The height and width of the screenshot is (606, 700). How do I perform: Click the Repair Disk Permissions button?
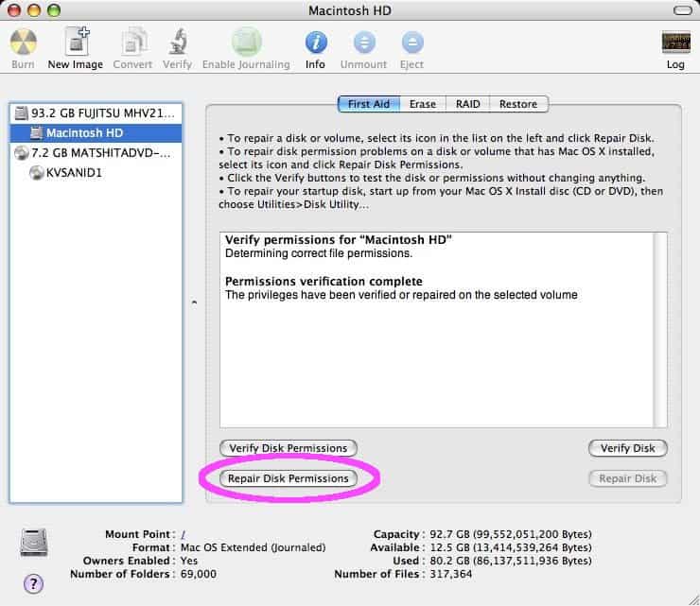[x=289, y=478]
